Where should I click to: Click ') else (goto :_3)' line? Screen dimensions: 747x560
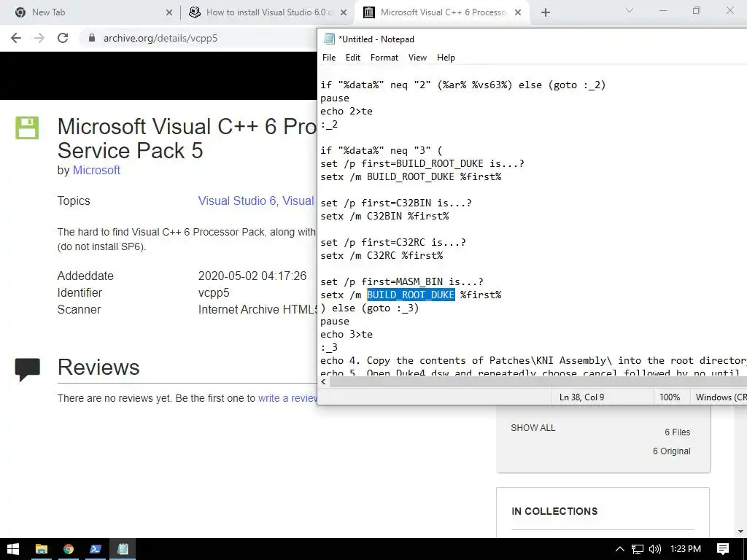370,308
